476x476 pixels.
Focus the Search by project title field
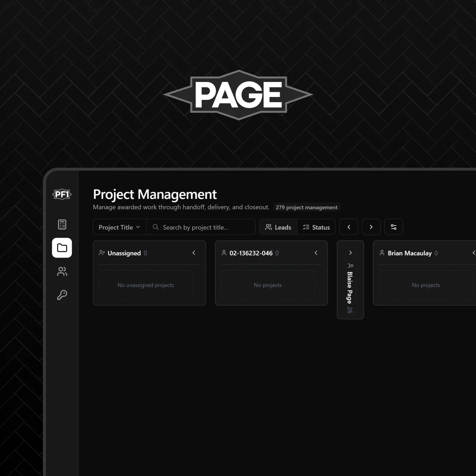[x=201, y=227]
